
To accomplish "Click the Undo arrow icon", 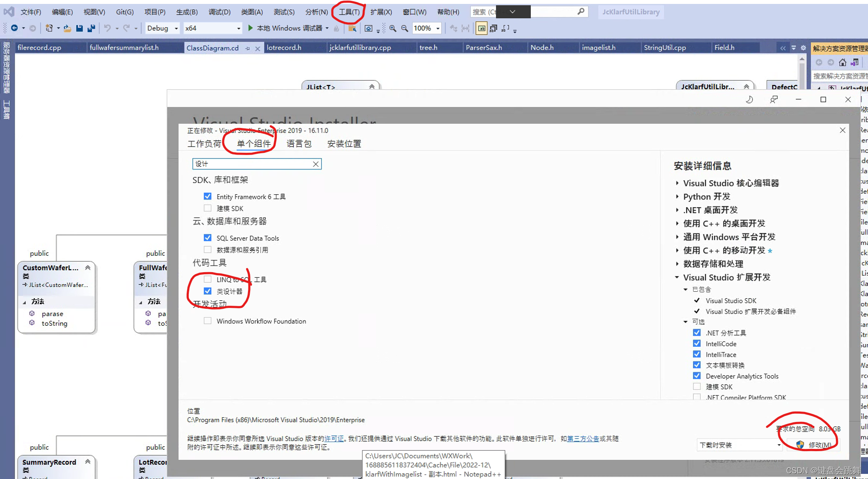I will [107, 28].
